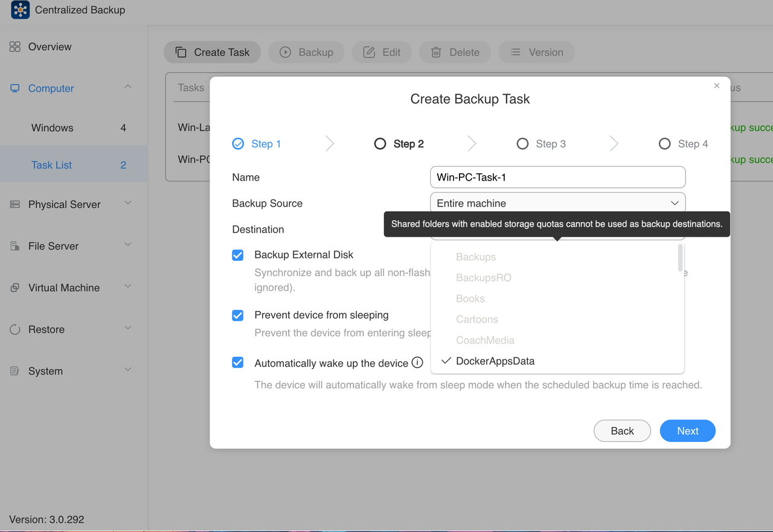773x532 pixels.
Task: Click the Overview grid icon
Action: pos(15,46)
